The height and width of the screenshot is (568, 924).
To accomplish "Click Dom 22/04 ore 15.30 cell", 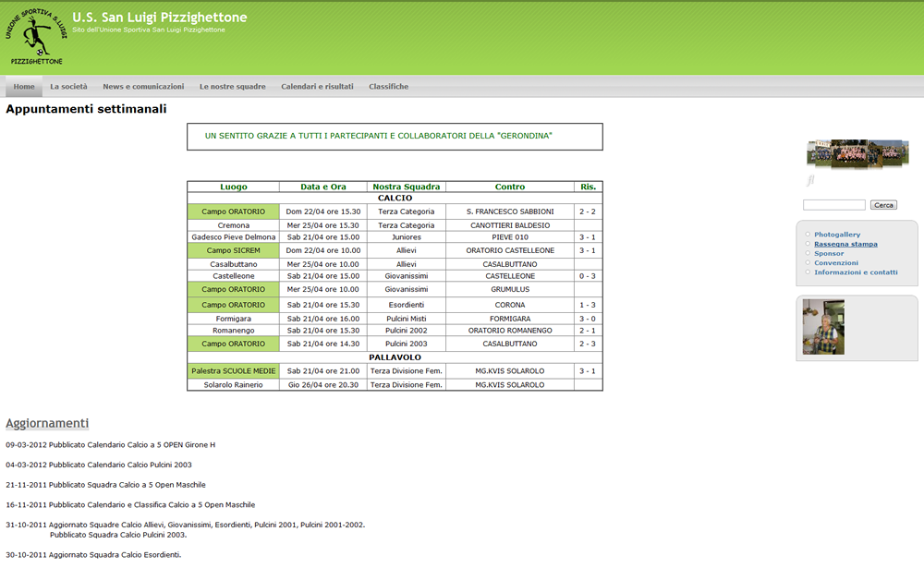I will click(x=322, y=211).
